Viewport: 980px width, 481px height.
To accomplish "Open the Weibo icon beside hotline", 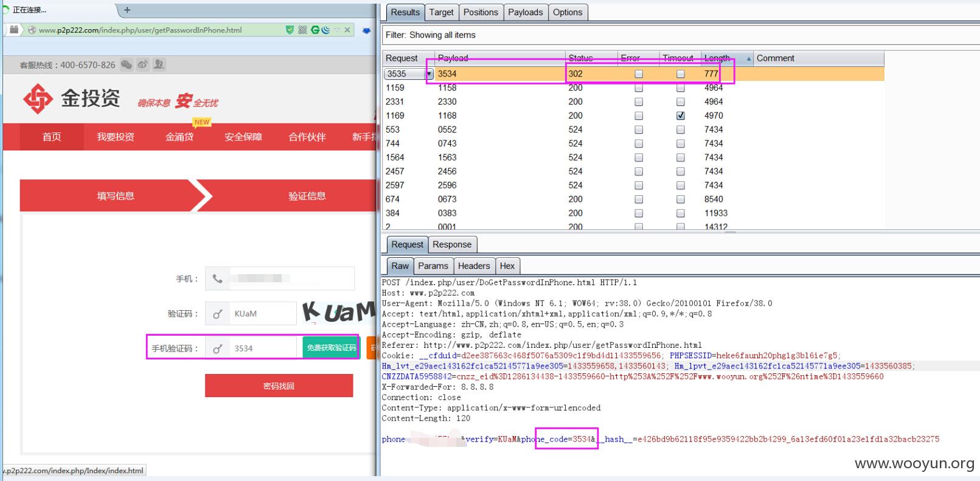I will (143, 64).
